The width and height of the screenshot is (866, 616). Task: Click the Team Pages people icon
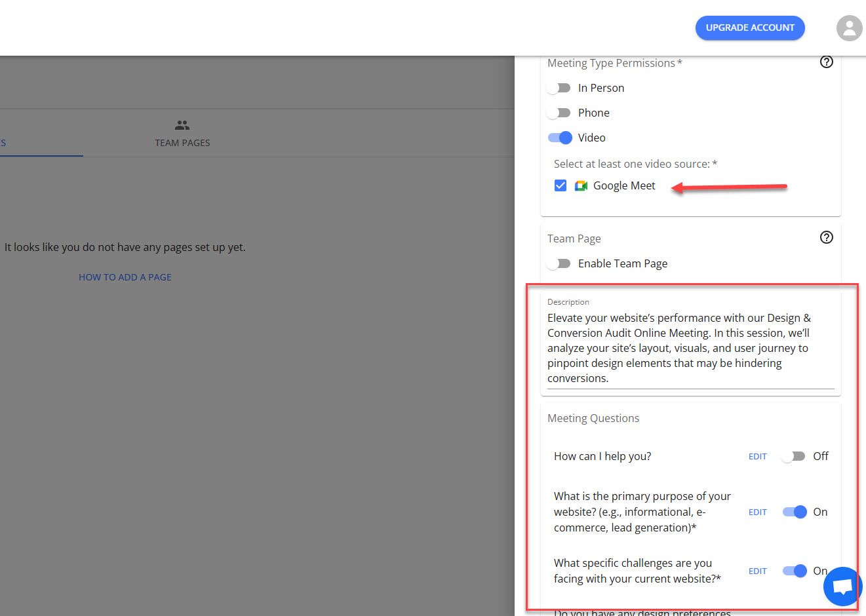click(182, 125)
